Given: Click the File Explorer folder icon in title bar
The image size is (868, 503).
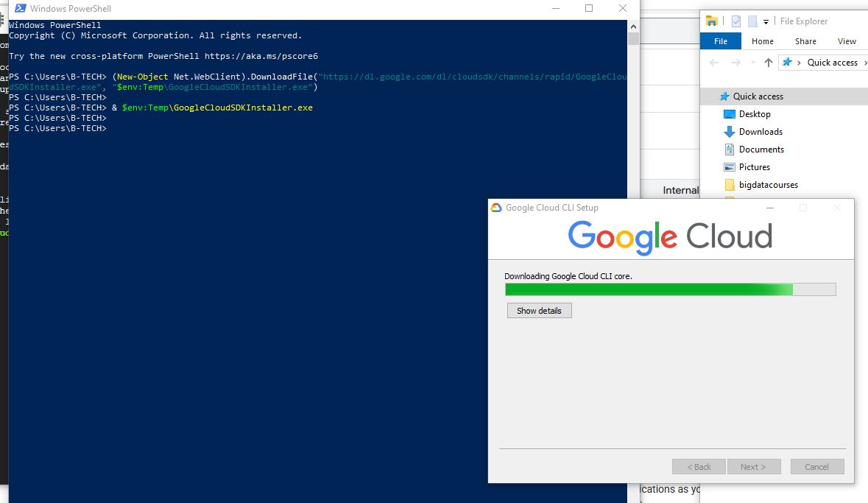Looking at the screenshot, I should pos(712,21).
